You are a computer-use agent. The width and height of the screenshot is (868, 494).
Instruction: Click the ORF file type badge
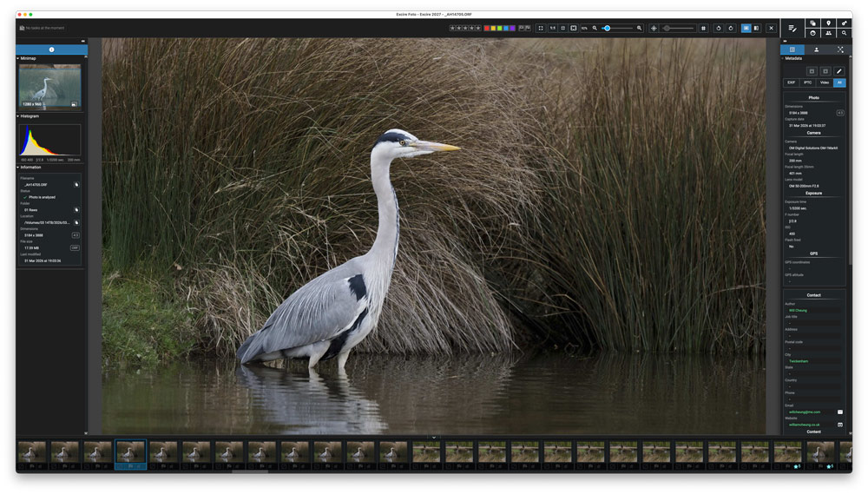point(75,248)
